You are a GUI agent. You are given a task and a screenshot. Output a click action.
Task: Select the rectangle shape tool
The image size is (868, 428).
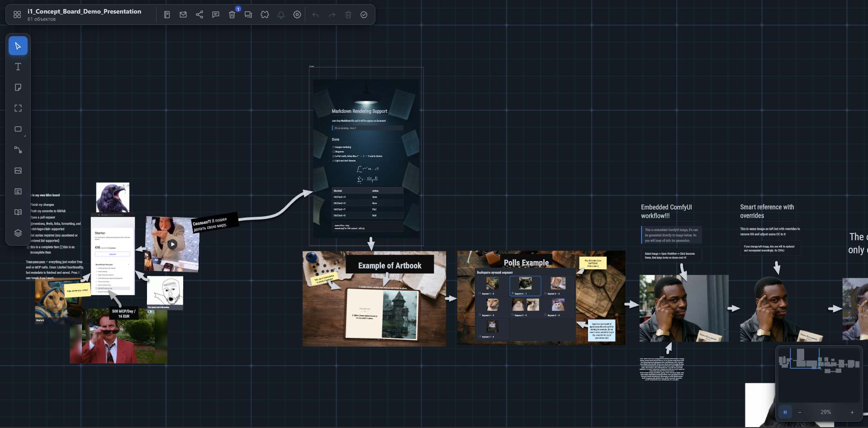(18, 129)
